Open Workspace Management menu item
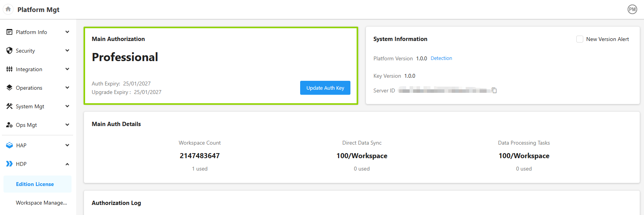The image size is (644, 215). 41,203
